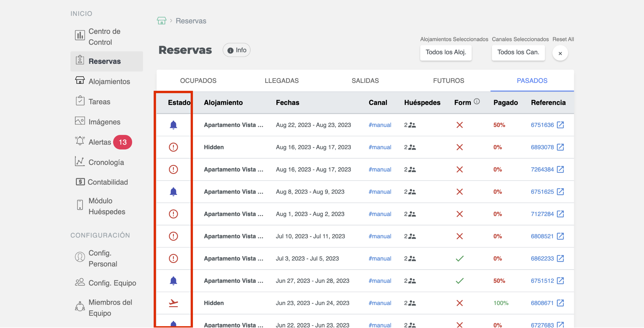Open Alertas in the sidebar
This screenshot has height=328, width=644.
coord(100,142)
